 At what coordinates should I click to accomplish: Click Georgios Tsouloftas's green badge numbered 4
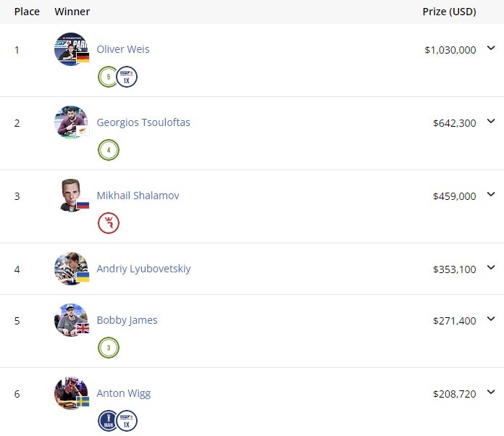pos(108,150)
